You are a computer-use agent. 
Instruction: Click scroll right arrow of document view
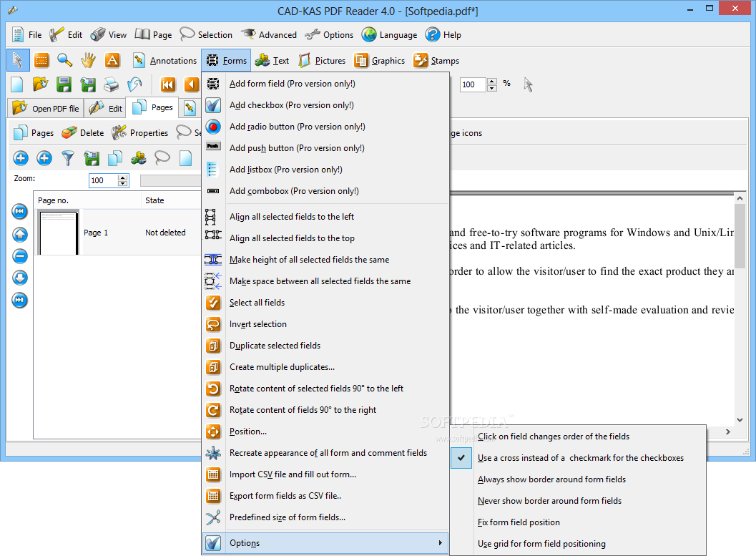point(728,431)
